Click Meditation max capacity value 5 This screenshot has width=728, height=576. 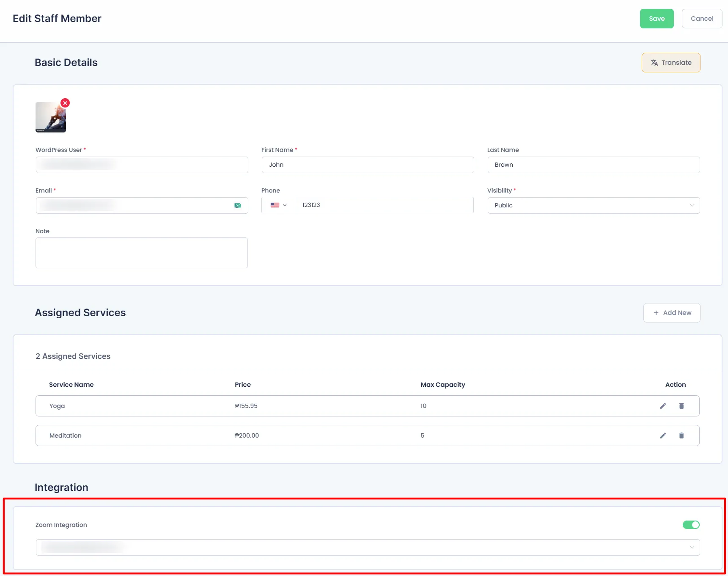pos(422,435)
